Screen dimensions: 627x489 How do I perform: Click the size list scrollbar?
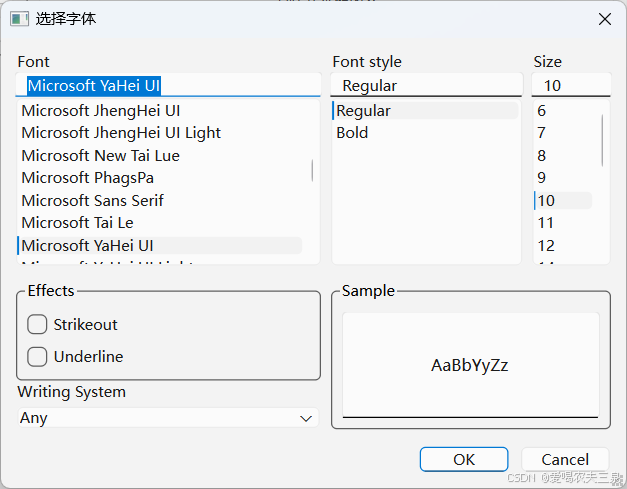(x=602, y=140)
